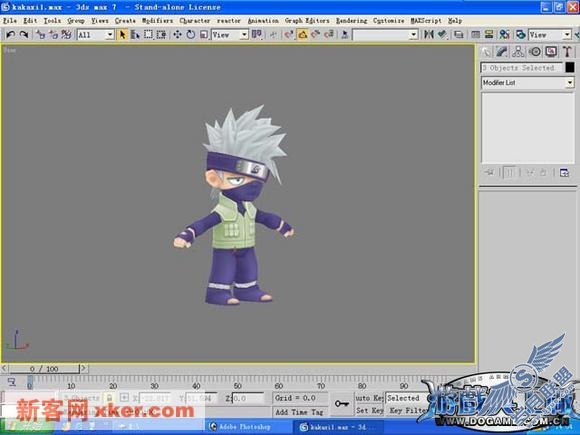The width and height of the screenshot is (580, 435).
Task: Toggle Percent Snap on the toolbar
Action: pos(316,35)
